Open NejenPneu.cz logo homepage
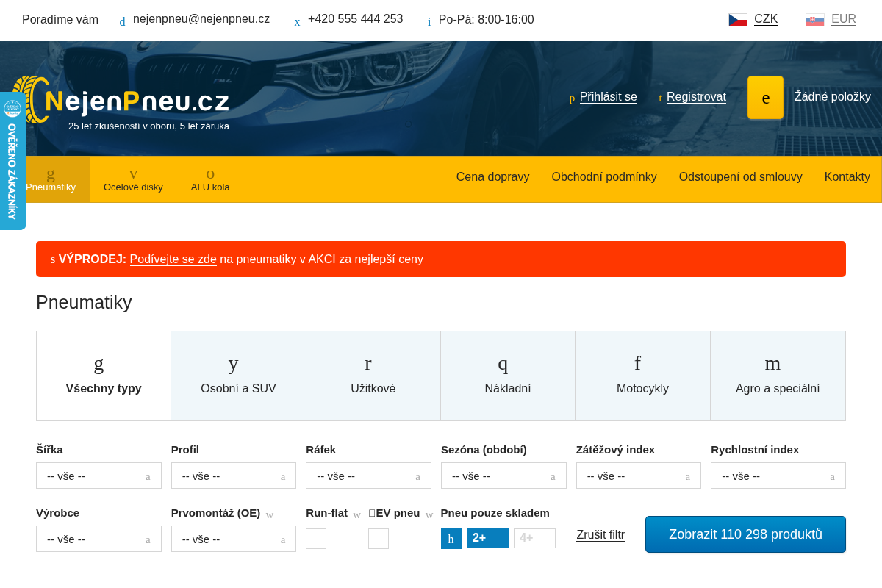This screenshot has width=882, height=588. [x=122, y=101]
